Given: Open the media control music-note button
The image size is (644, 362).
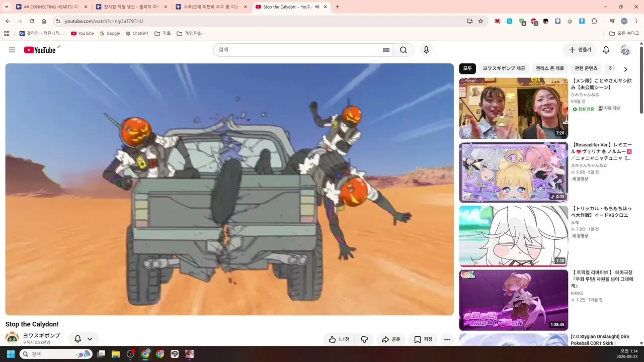Looking at the screenshot, I should point(612,21).
